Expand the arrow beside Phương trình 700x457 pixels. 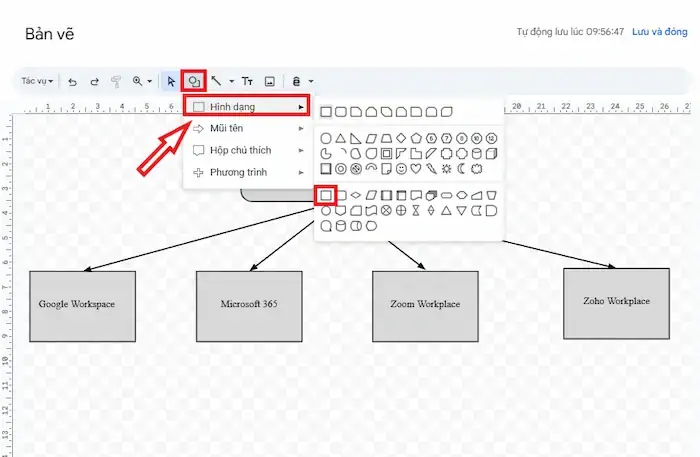point(301,172)
